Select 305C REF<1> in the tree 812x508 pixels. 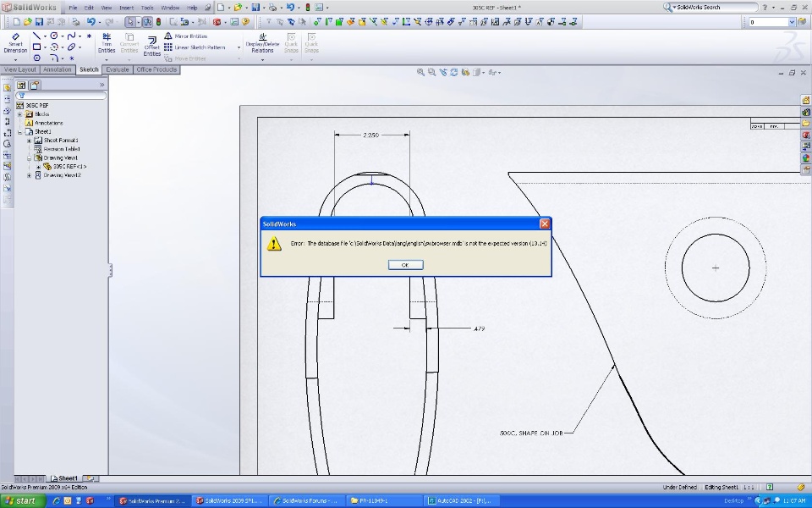(69, 167)
